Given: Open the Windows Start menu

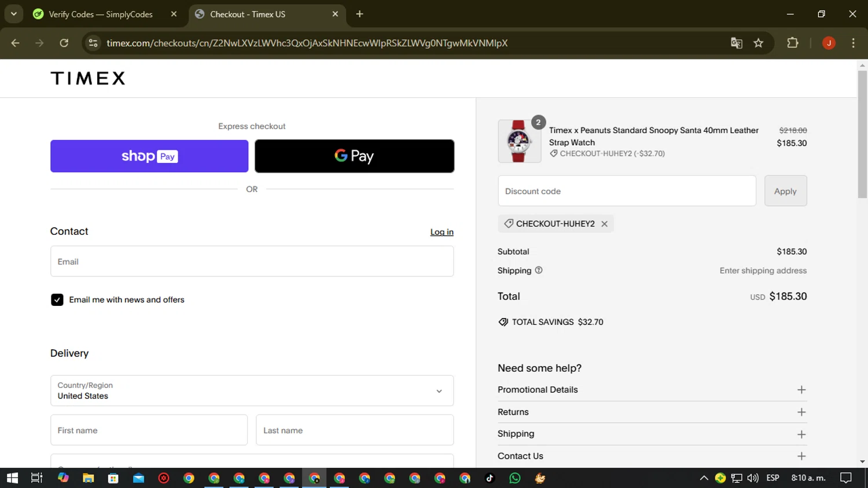Looking at the screenshot, I should point(12,478).
